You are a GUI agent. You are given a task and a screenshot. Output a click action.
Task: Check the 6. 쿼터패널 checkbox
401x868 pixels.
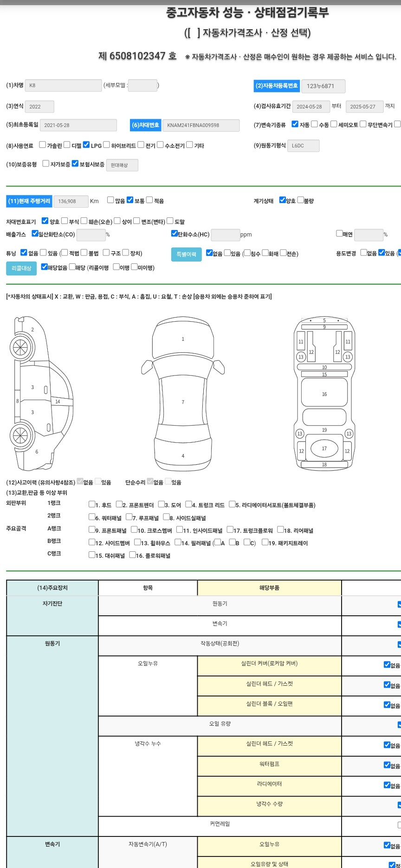tap(92, 517)
